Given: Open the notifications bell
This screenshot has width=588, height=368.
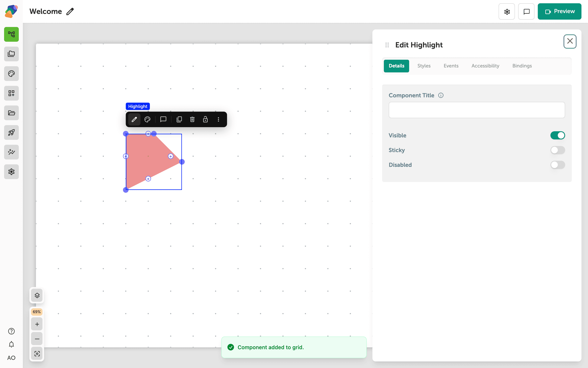Looking at the screenshot, I should point(11,344).
